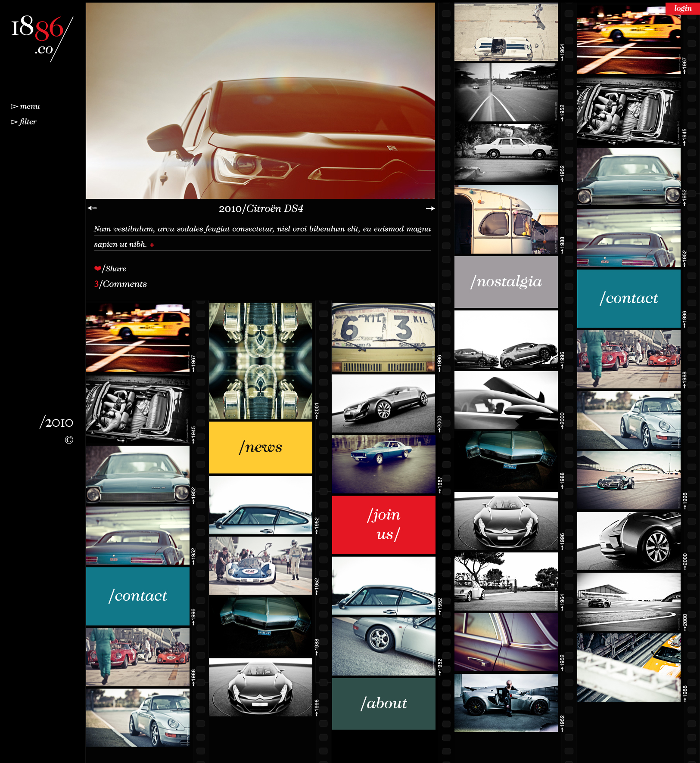This screenshot has height=763, width=700.
Task: Go to previous photo with left arrow
Action: tap(92, 208)
